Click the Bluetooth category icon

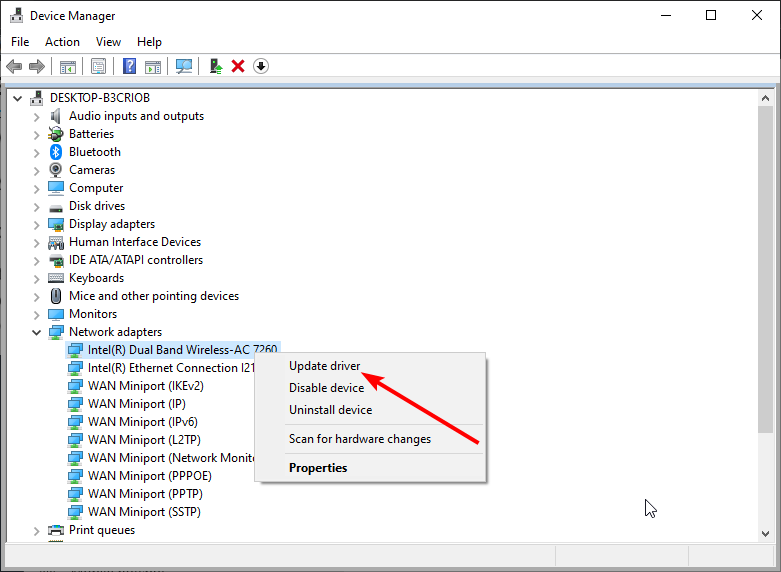(56, 152)
